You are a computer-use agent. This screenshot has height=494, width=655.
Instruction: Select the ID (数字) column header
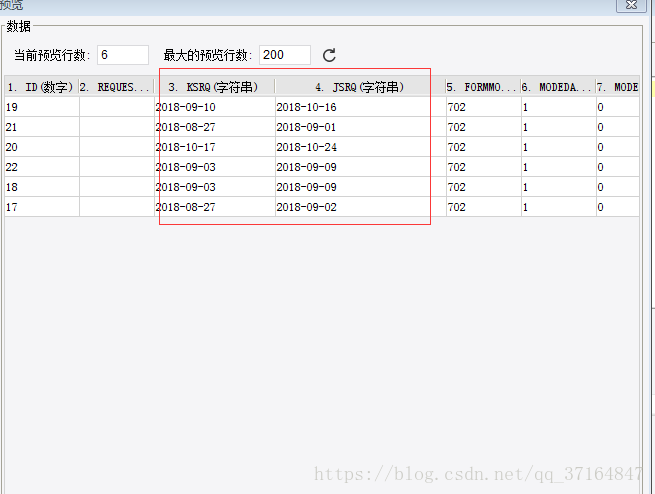[42, 87]
